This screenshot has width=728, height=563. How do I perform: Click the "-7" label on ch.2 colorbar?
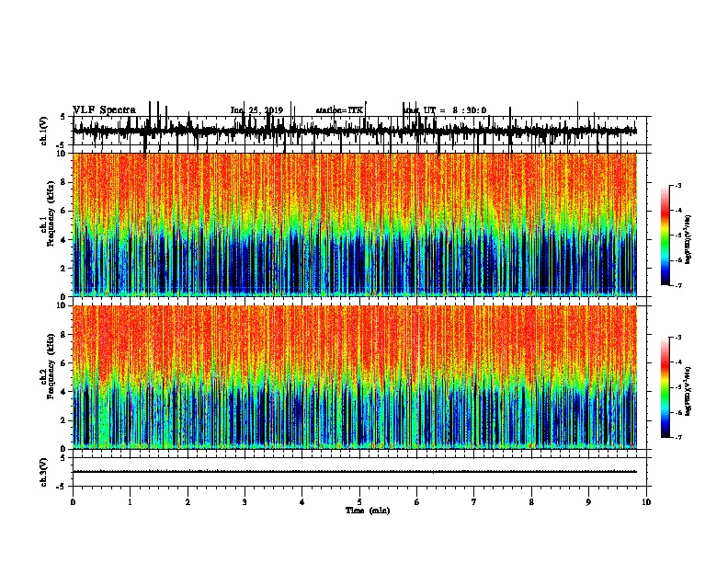pyautogui.click(x=677, y=437)
